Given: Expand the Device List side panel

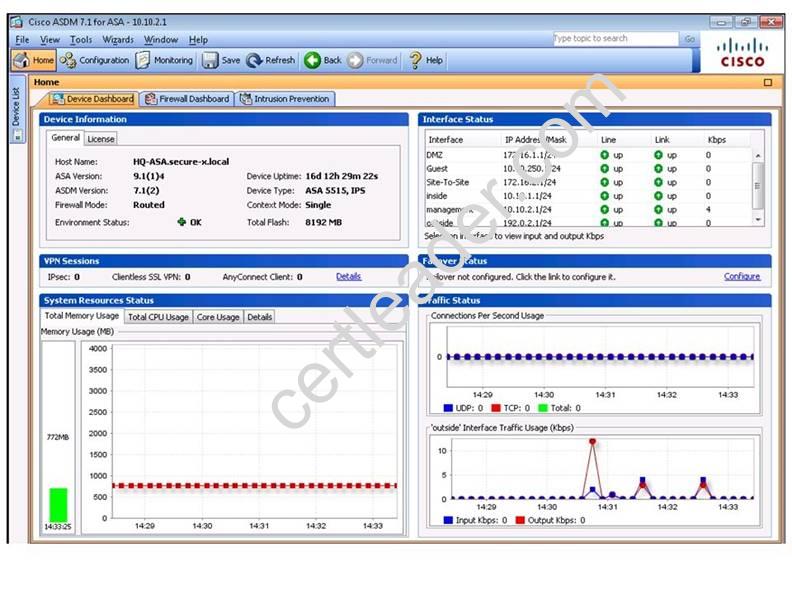Looking at the screenshot, I should click(x=16, y=107).
